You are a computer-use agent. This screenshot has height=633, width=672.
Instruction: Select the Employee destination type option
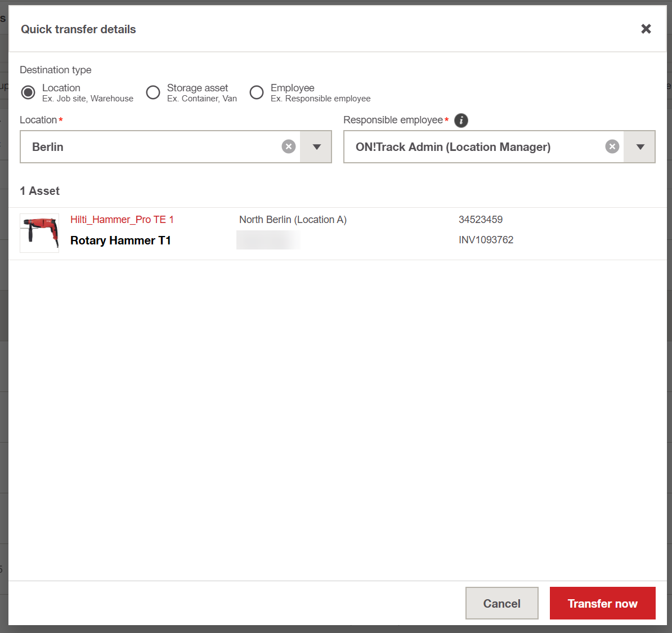257,92
